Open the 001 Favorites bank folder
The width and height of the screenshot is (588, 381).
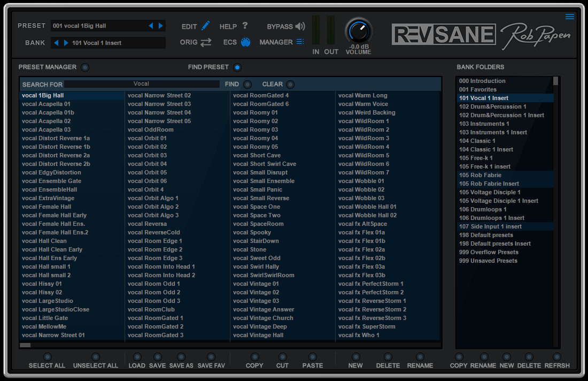point(505,89)
